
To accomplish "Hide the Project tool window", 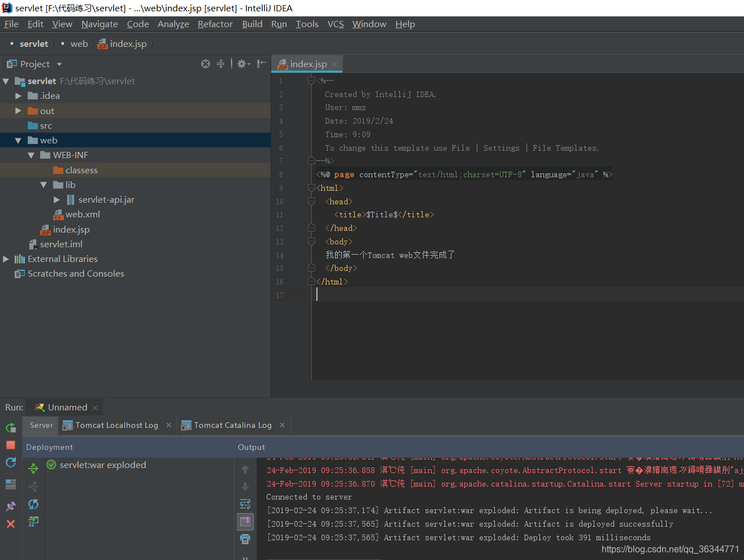I will pyautogui.click(x=261, y=64).
